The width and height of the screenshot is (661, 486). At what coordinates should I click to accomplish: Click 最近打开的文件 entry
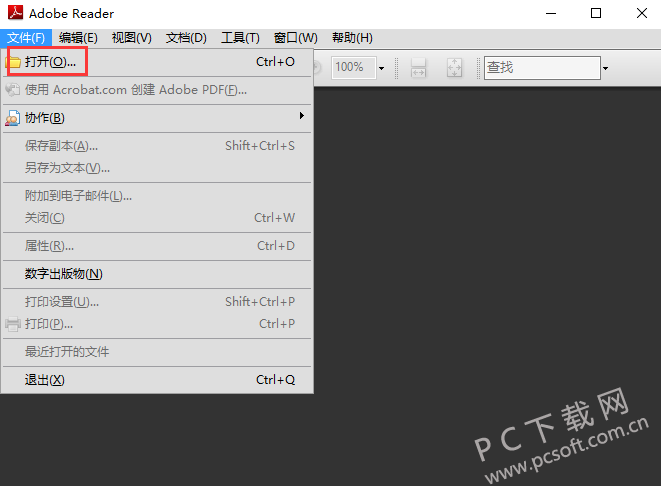[157, 352]
